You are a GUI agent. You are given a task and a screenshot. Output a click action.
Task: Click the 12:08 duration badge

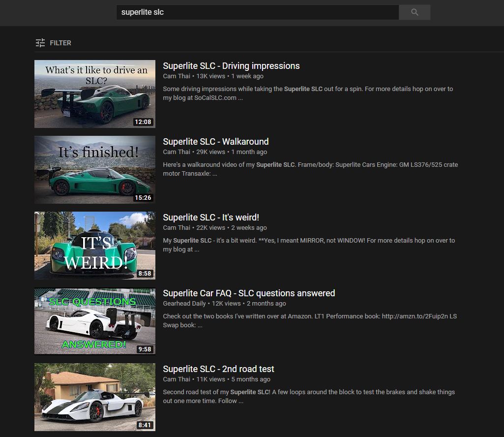coord(143,122)
